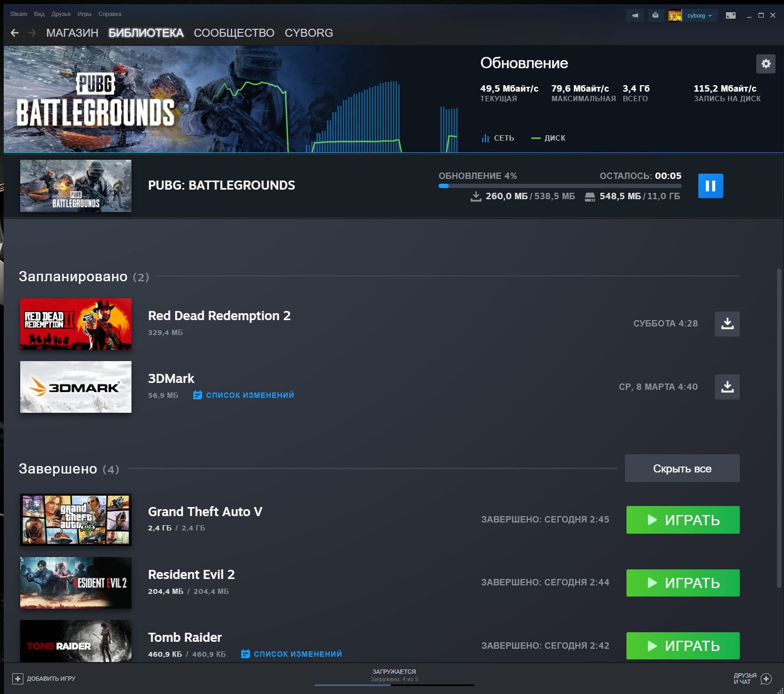Click the PUBG update progress bar

(560, 186)
